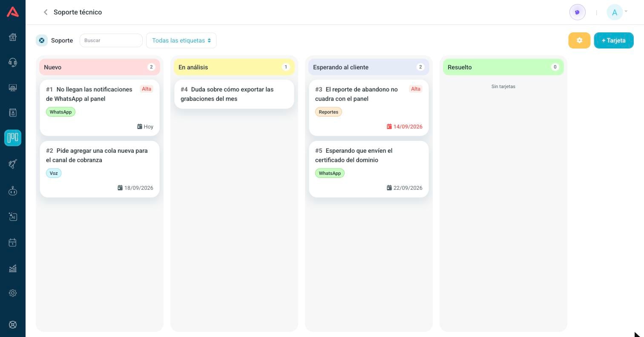Screen dimensions: 644x337
Task: Click the yellow board settings gear button
Action: (x=579, y=40)
